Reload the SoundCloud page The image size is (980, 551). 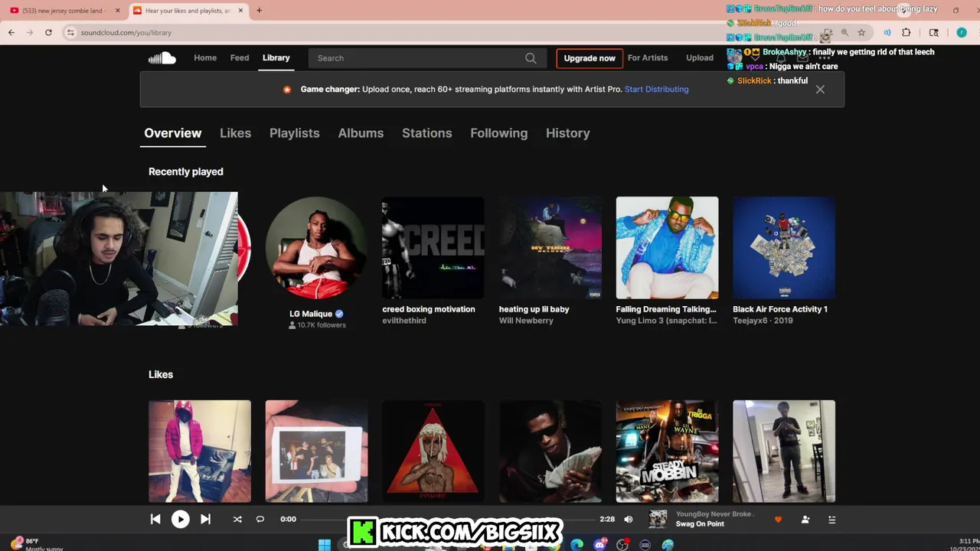pos(48,32)
